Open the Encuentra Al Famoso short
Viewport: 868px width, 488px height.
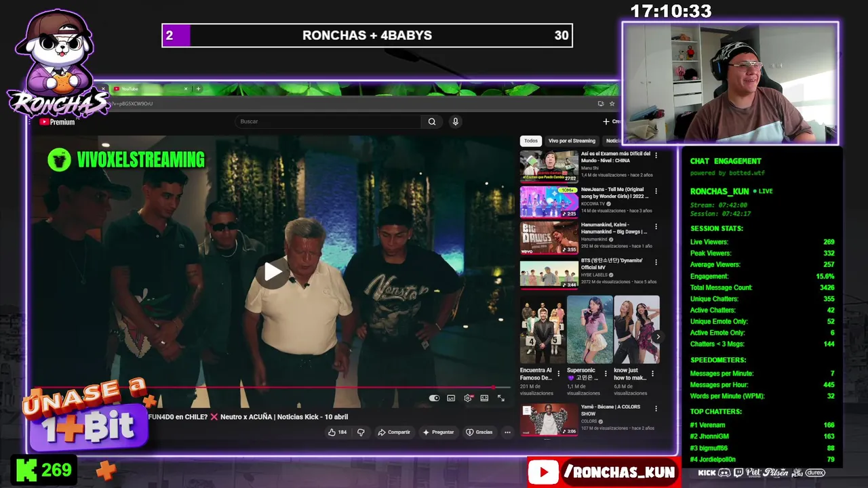542,330
